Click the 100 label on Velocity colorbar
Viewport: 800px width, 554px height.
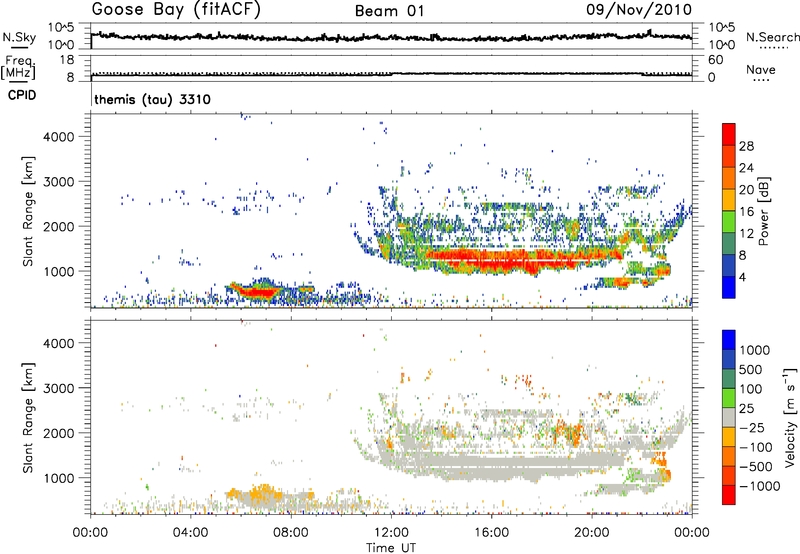[750, 389]
